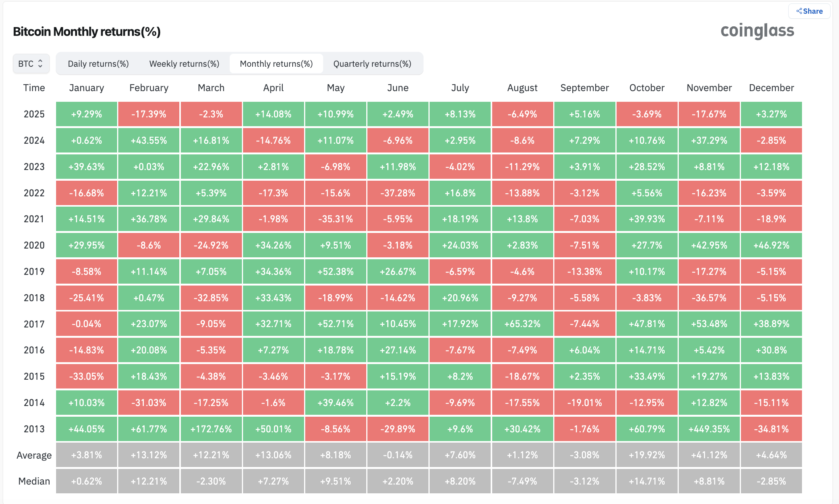Click the cell showing +449.35% for November 2013
The width and height of the screenshot is (839, 504).
coord(709,429)
